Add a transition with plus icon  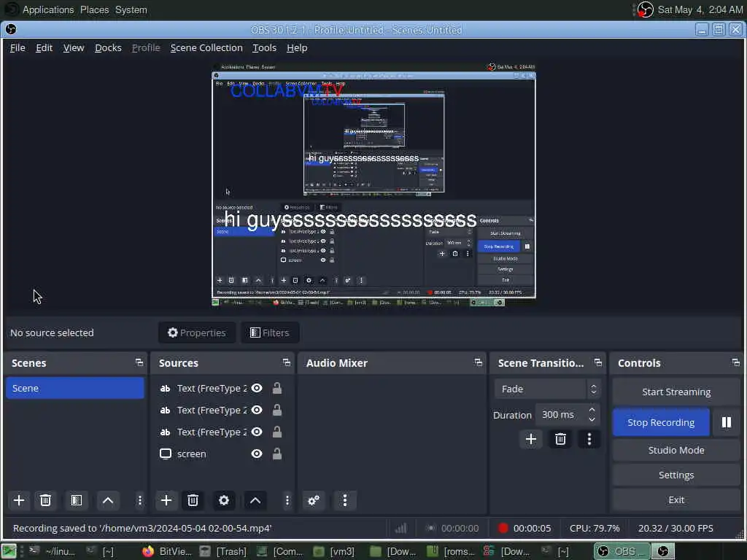pyautogui.click(x=531, y=439)
